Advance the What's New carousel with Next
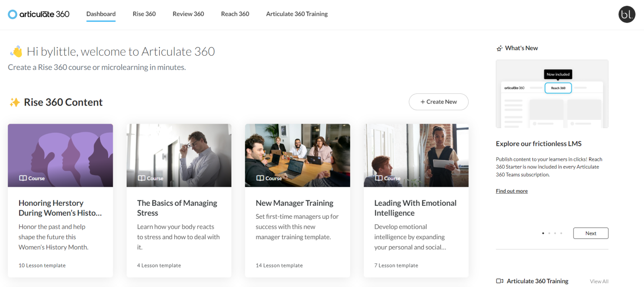 pyautogui.click(x=591, y=233)
